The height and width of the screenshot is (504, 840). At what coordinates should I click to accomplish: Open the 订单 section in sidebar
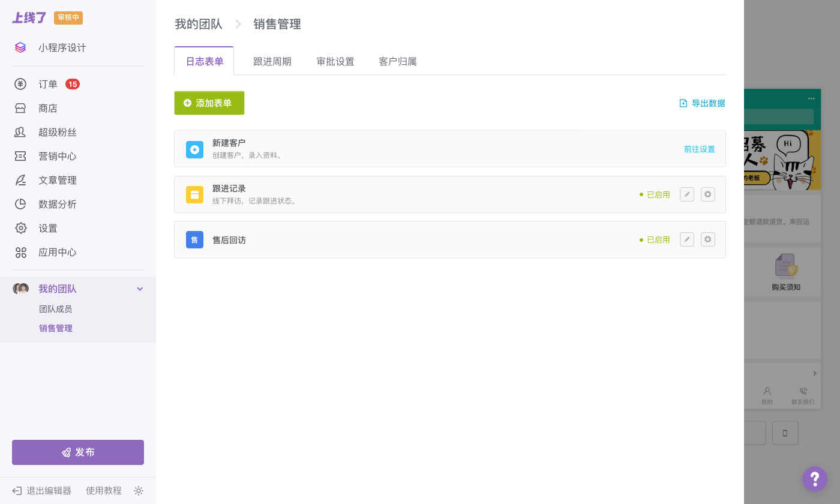47,84
